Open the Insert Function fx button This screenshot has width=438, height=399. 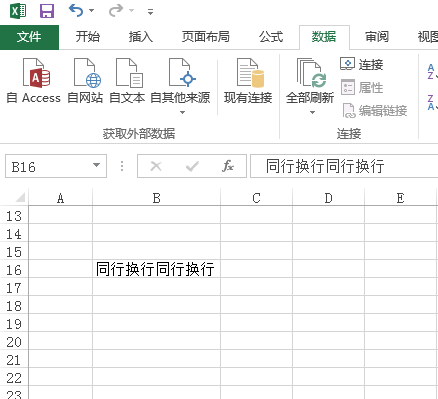tap(228, 166)
